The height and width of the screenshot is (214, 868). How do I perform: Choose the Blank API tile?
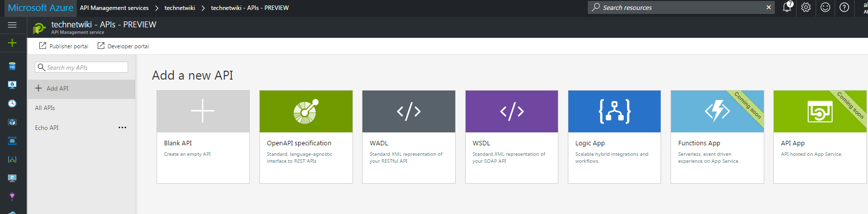pos(203,137)
